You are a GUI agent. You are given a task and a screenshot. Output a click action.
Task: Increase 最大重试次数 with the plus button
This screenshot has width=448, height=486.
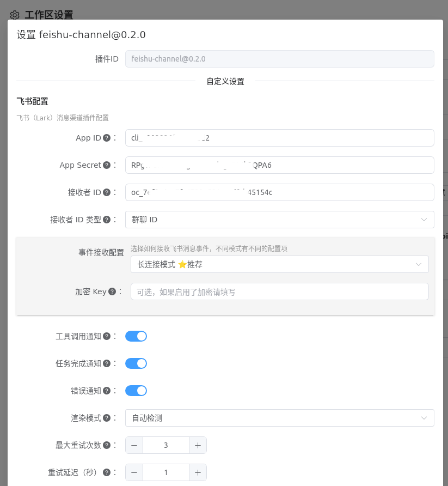[198, 445]
